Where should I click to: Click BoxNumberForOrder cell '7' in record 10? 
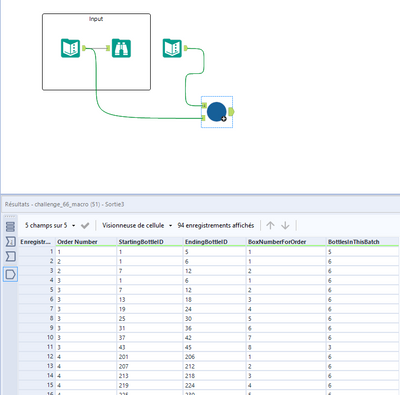point(286,338)
